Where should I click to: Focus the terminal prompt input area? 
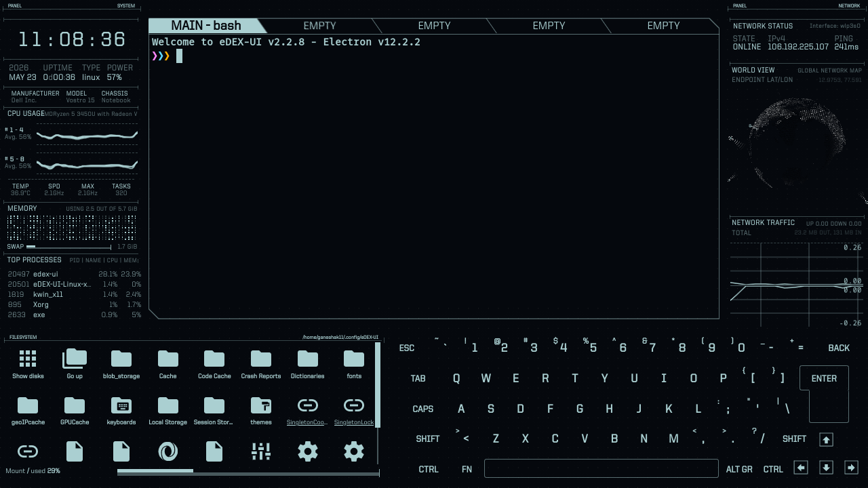[x=180, y=56]
